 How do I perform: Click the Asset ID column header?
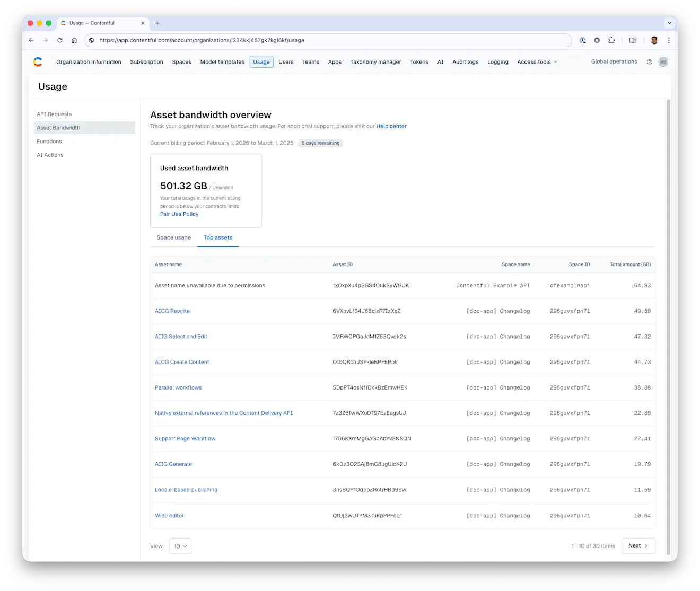tap(343, 264)
